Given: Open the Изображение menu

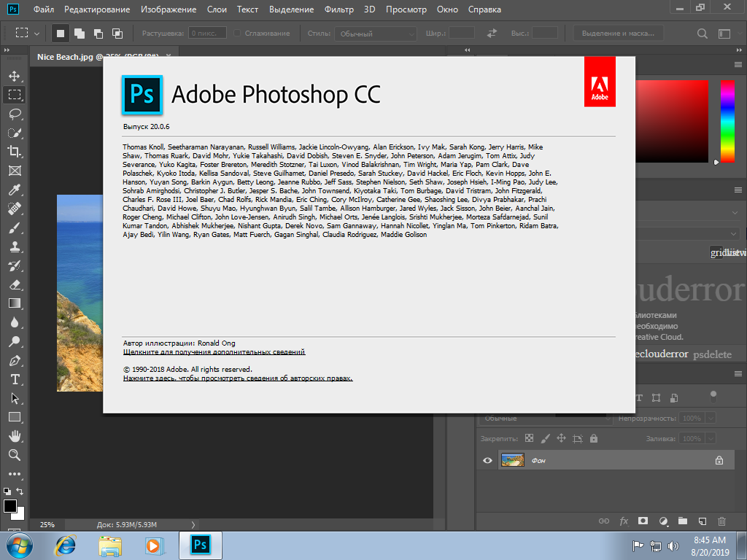Looking at the screenshot, I should (x=169, y=9).
